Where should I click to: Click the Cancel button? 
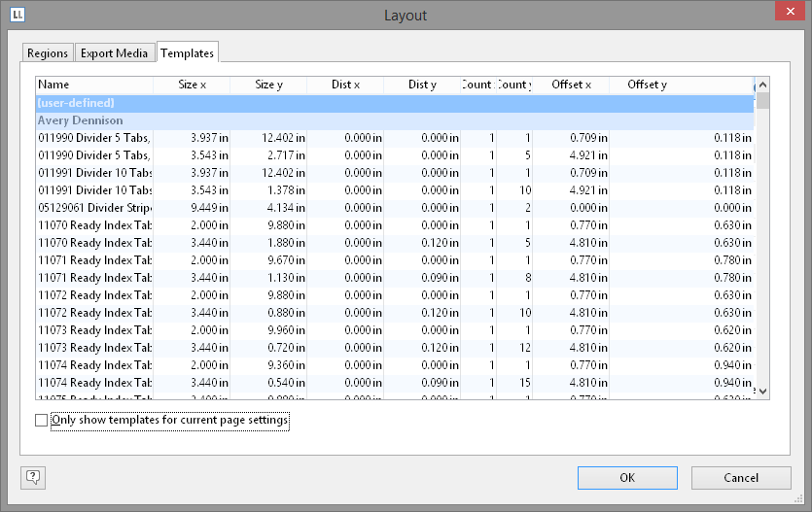tap(740, 477)
